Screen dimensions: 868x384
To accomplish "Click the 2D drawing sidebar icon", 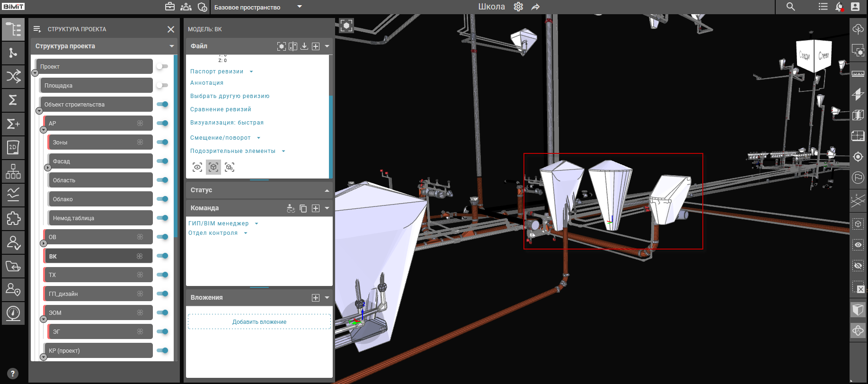I will point(13,147).
